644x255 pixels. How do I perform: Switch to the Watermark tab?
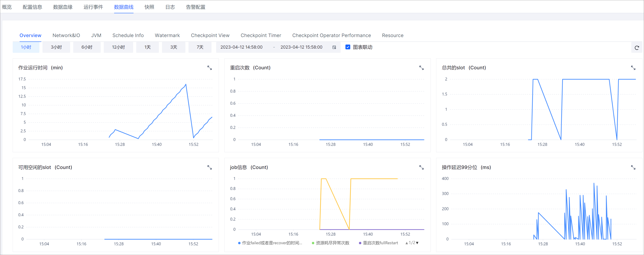click(x=167, y=36)
